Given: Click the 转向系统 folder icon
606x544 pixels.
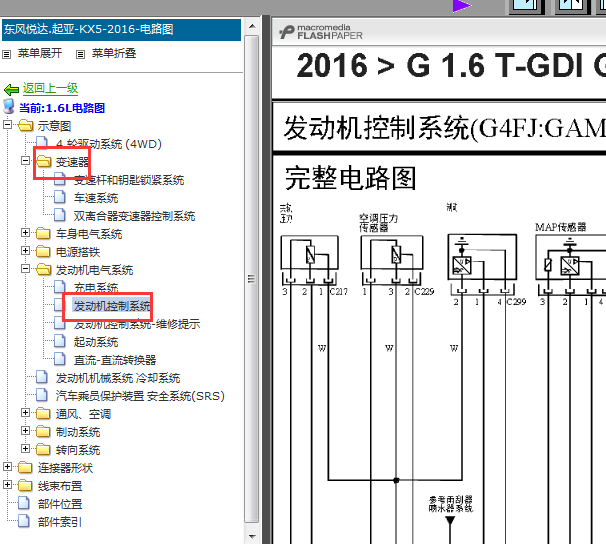Looking at the screenshot, I should (43, 449).
